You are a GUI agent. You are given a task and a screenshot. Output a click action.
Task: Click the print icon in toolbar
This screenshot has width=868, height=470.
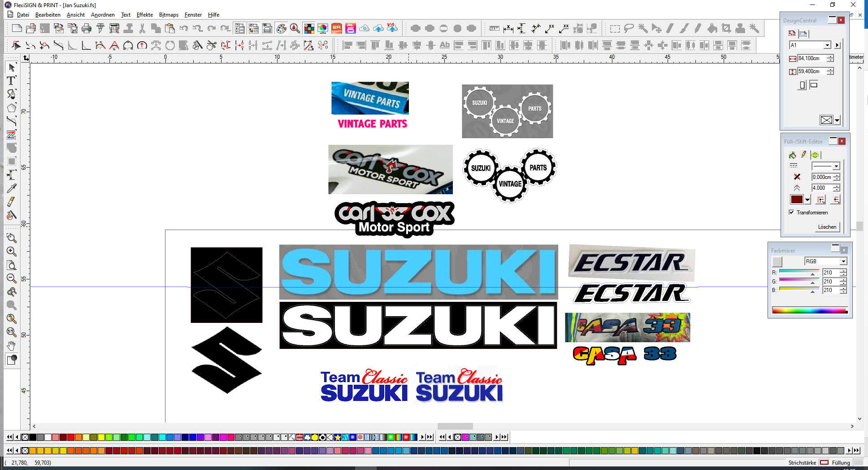[x=87, y=29]
